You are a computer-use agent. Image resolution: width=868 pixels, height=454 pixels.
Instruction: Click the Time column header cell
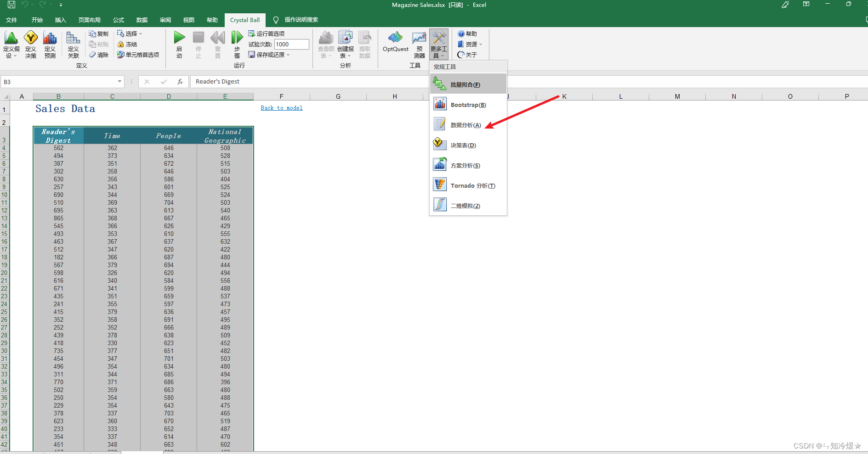coord(112,136)
